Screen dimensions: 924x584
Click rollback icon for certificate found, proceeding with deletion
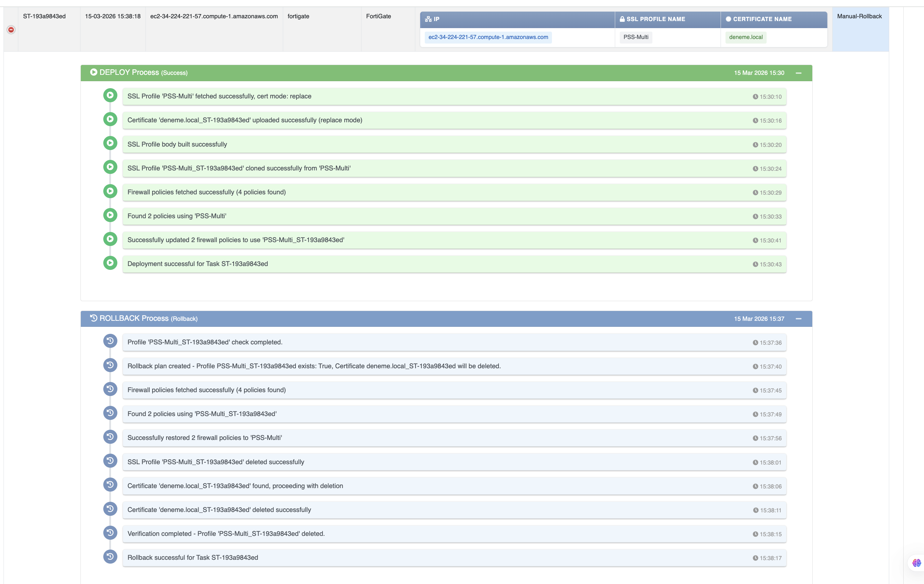coord(110,485)
